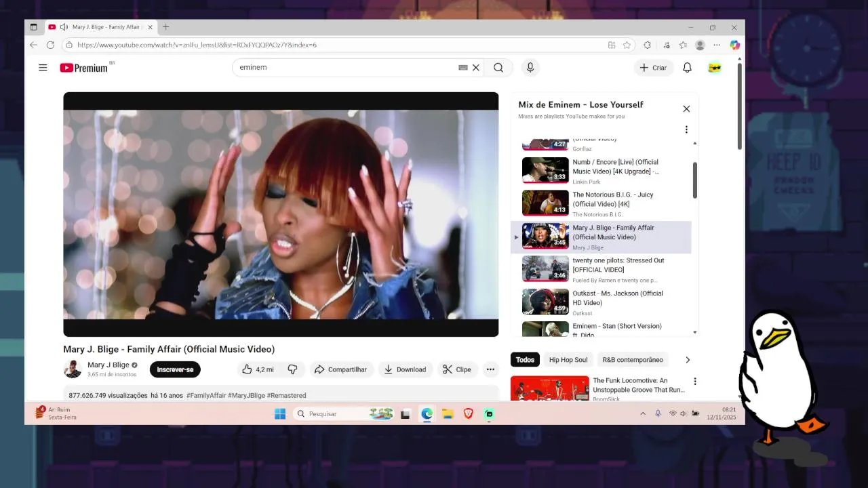
Task: Click the Clipe button
Action: 457,369
